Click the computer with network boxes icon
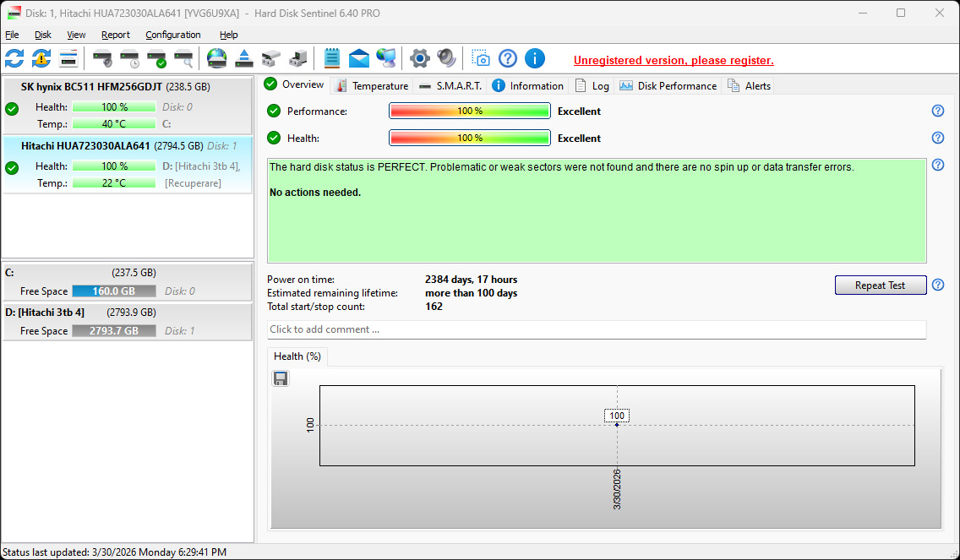This screenshot has width=960, height=560. pos(298,59)
